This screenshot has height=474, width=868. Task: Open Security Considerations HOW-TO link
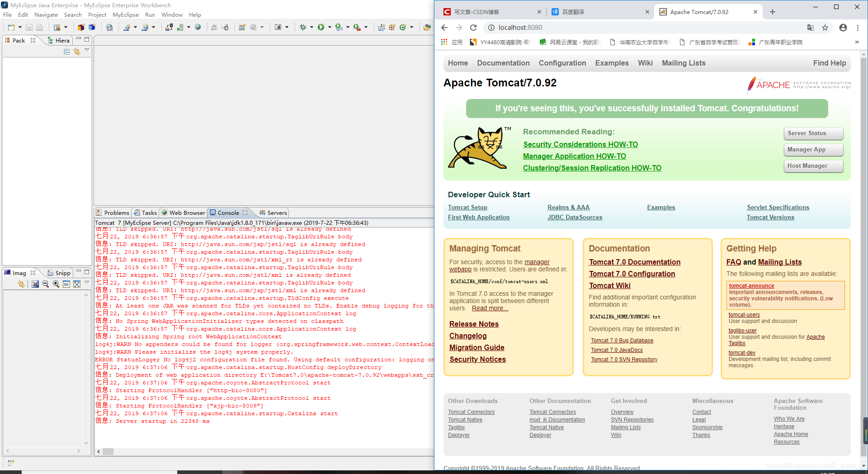coord(580,144)
